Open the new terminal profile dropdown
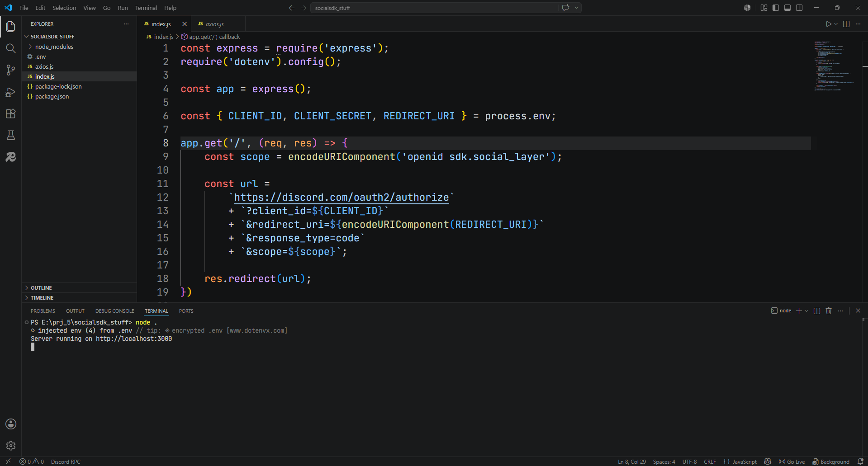Image resolution: width=868 pixels, height=466 pixels. (806, 311)
